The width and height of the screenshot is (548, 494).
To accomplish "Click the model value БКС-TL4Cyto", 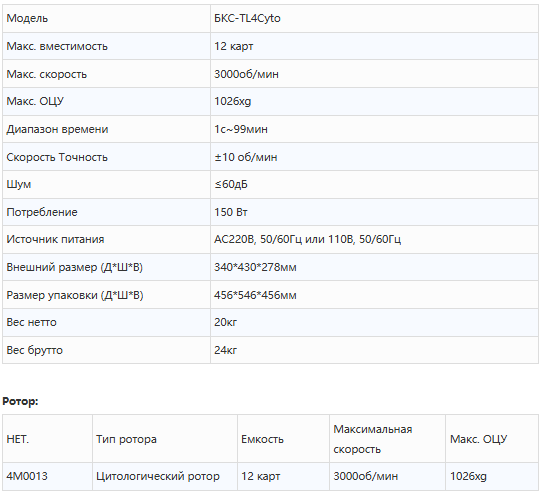I will tap(247, 18).
